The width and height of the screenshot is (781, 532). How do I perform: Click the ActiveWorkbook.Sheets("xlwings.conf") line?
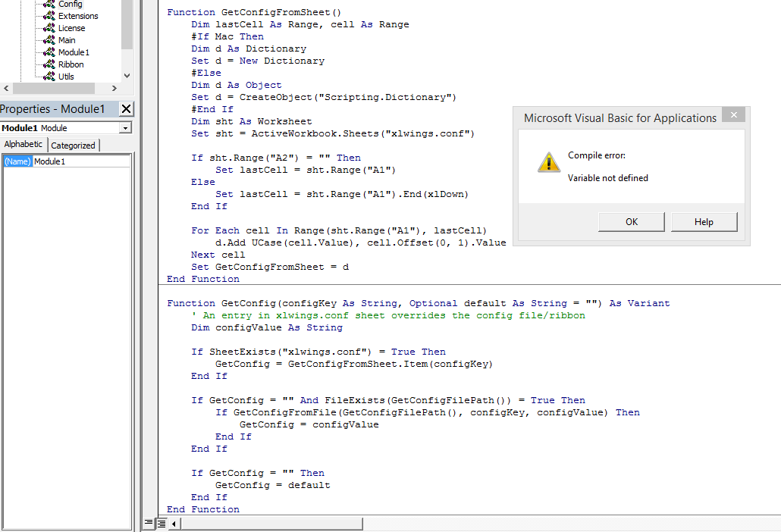point(333,133)
